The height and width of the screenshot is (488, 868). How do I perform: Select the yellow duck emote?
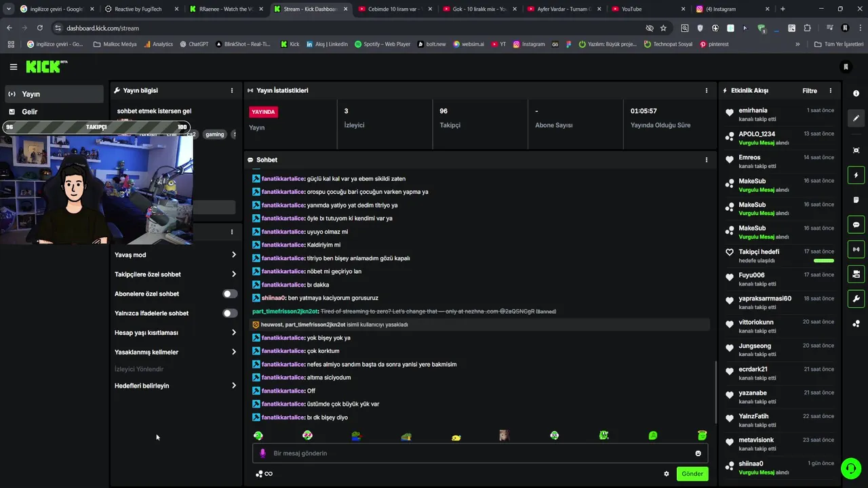[x=456, y=437]
